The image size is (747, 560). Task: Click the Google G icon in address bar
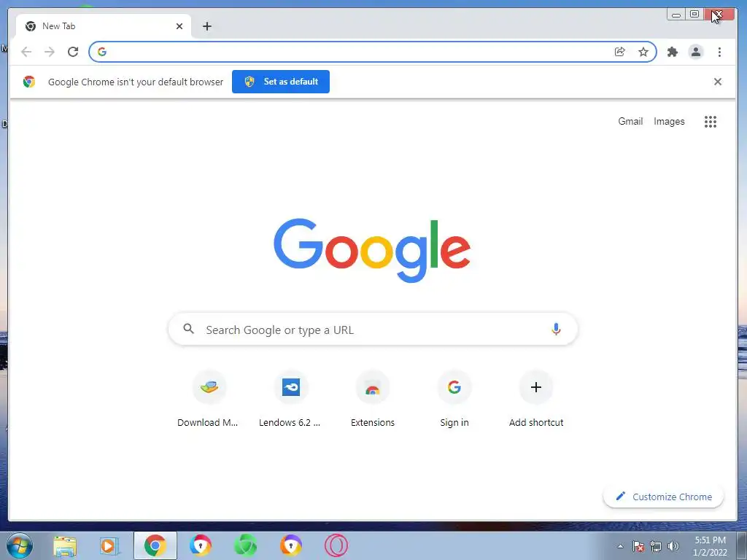point(102,52)
